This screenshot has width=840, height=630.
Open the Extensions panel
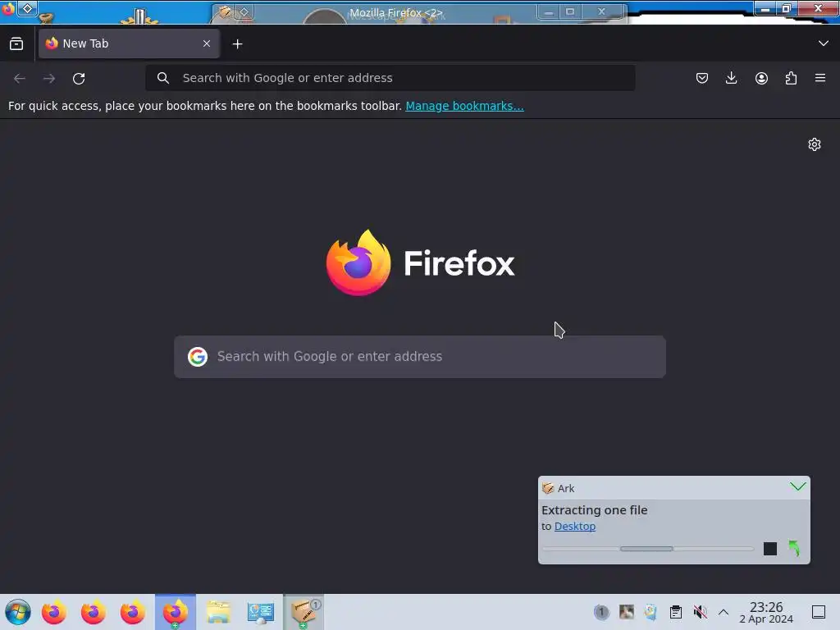point(791,78)
